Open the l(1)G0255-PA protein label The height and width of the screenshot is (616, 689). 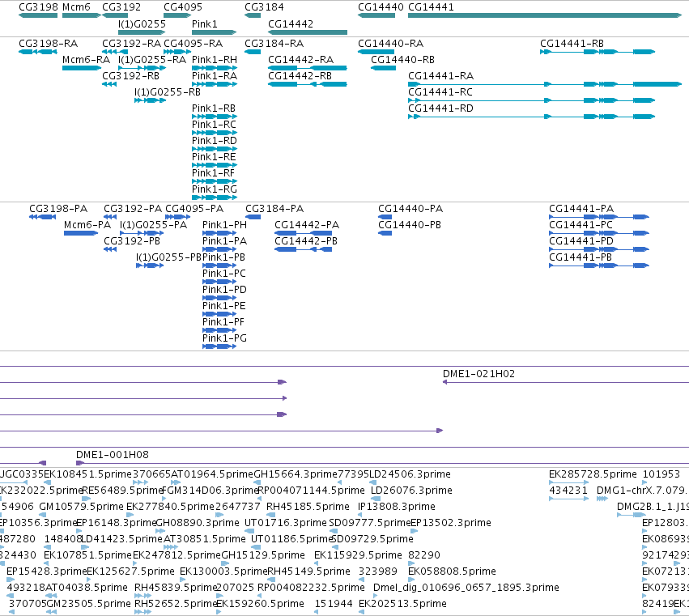153,224
